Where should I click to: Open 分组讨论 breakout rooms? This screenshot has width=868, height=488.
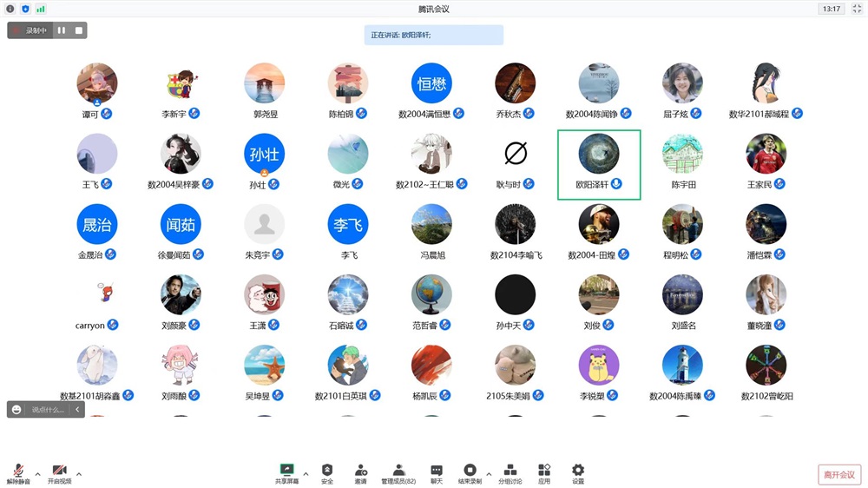coord(510,472)
